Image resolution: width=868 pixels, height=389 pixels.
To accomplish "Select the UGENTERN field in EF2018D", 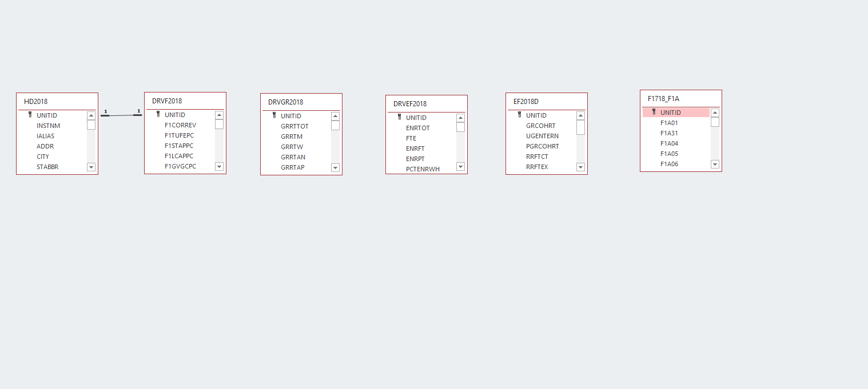I will tap(542, 136).
